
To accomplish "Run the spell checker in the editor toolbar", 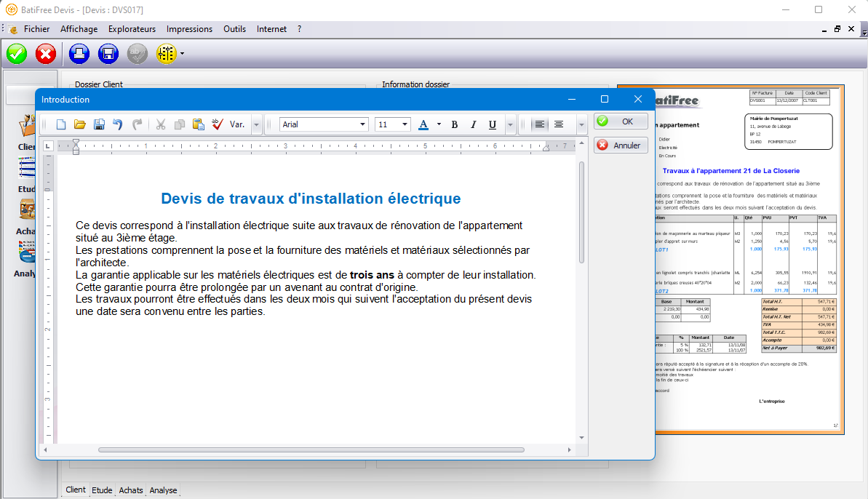I will click(x=218, y=124).
